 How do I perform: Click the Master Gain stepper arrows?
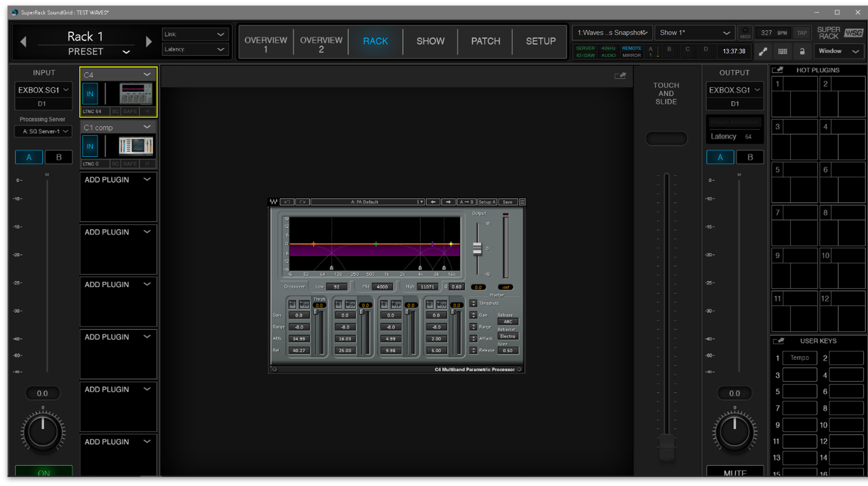[x=474, y=315]
